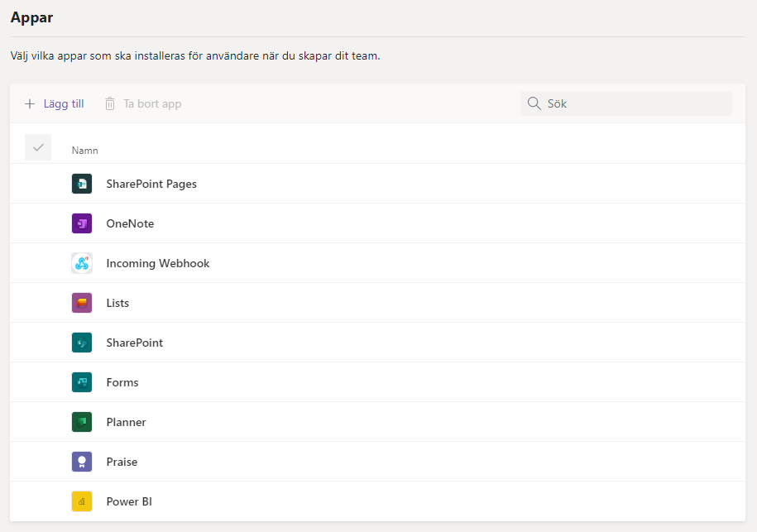Click the Ta bort app button

click(x=142, y=103)
